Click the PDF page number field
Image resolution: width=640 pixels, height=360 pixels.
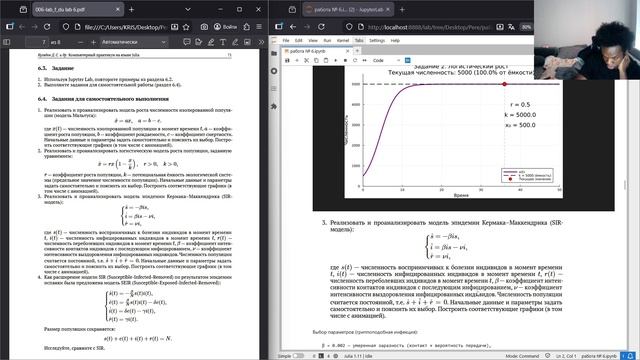tap(38, 42)
